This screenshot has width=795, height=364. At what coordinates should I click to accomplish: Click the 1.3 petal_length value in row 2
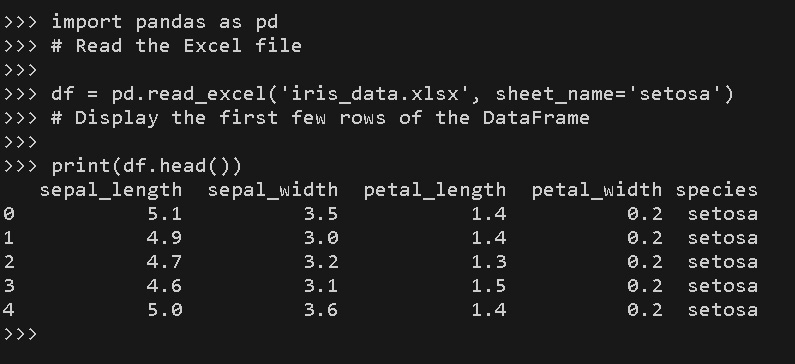[489, 262]
